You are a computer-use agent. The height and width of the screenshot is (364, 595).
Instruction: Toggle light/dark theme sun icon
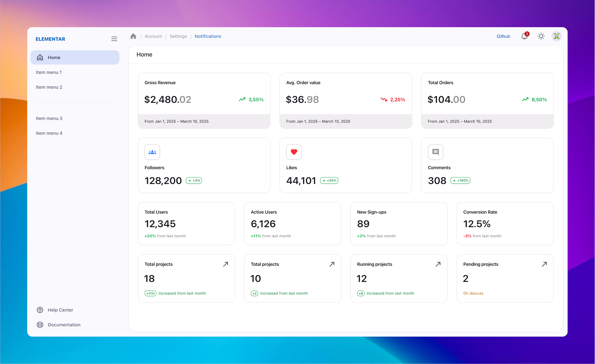click(541, 37)
